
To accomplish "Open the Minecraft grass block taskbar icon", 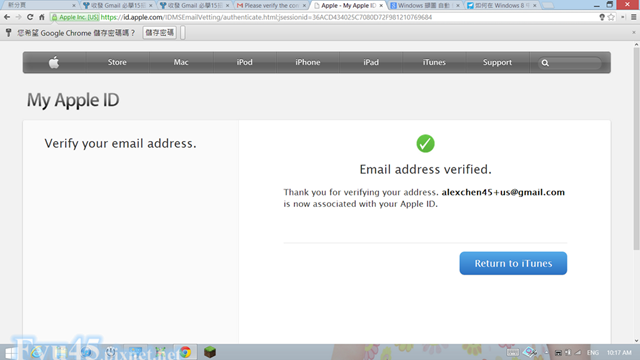I will coord(210,352).
